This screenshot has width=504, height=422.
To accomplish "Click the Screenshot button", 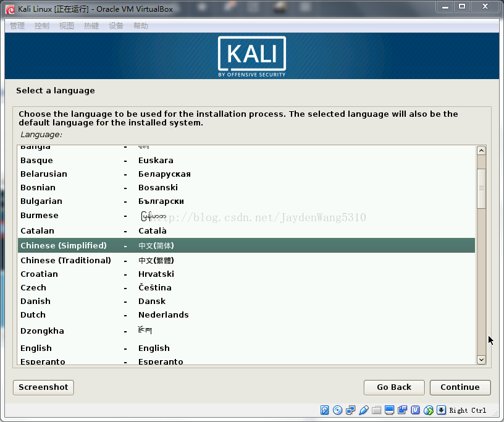I will pyautogui.click(x=43, y=387).
